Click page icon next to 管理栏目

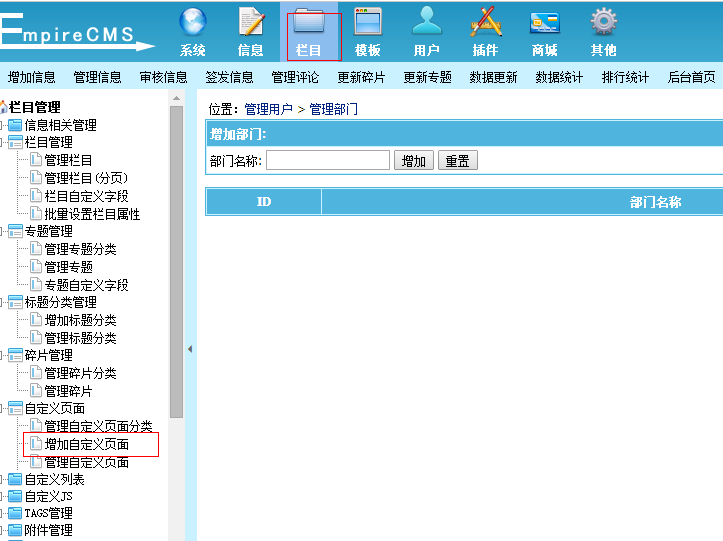[x=36, y=160]
